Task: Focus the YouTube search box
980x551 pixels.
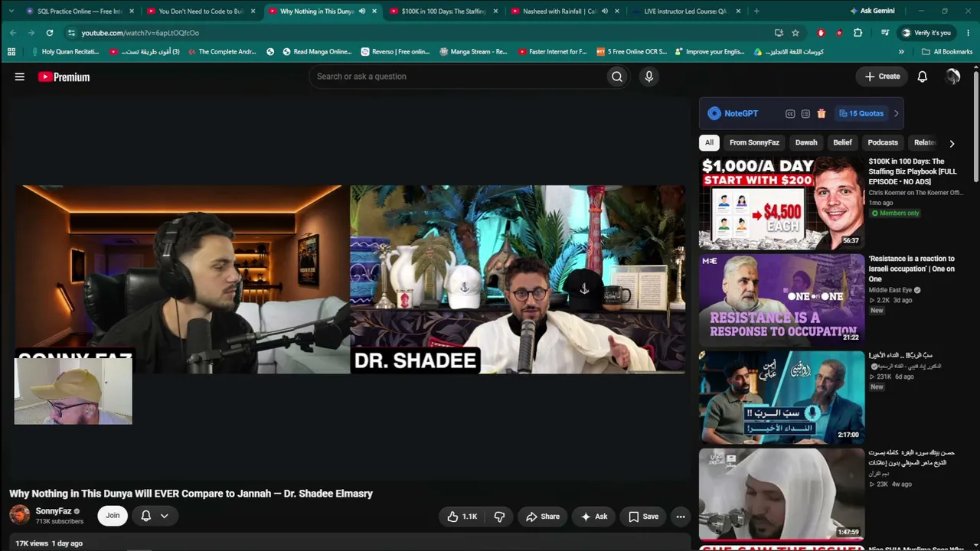Action: [x=457, y=77]
